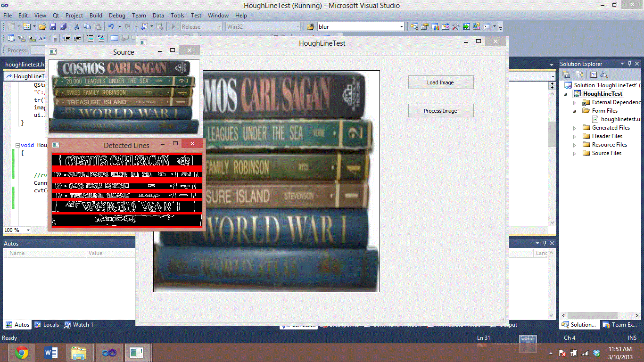
Task: Click the Save floppy disk icon
Action: (53, 27)
